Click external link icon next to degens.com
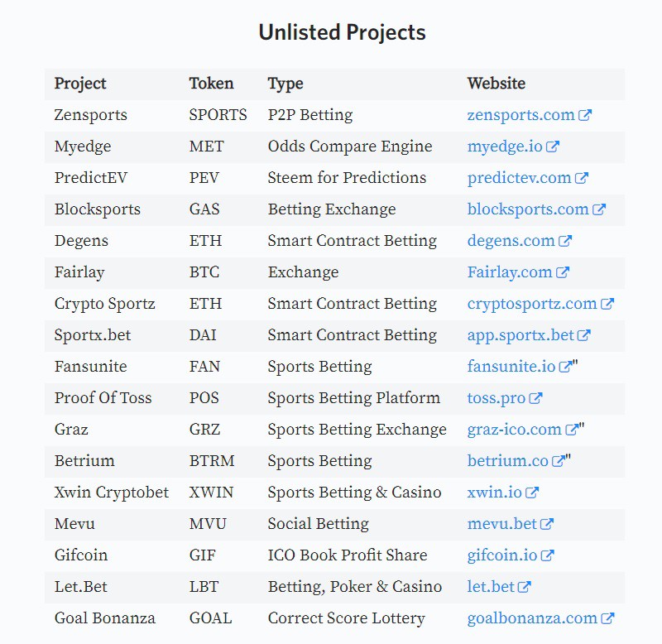This screenshot has width=662, height=644. click(x=565, y=241)
